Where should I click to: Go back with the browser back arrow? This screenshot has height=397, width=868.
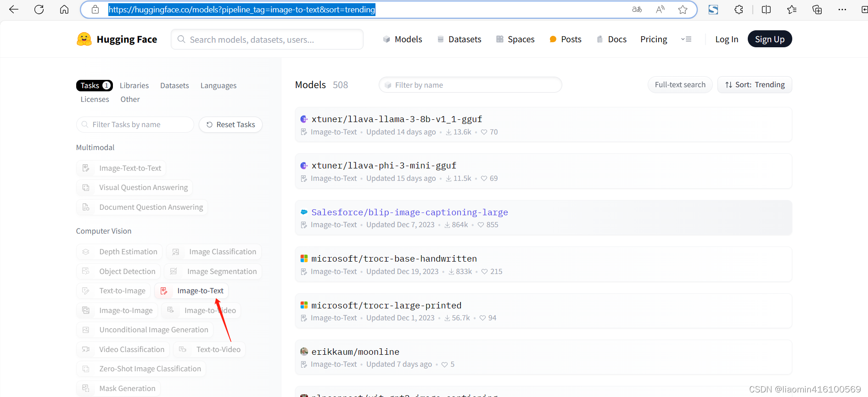(x=14, y=10)
